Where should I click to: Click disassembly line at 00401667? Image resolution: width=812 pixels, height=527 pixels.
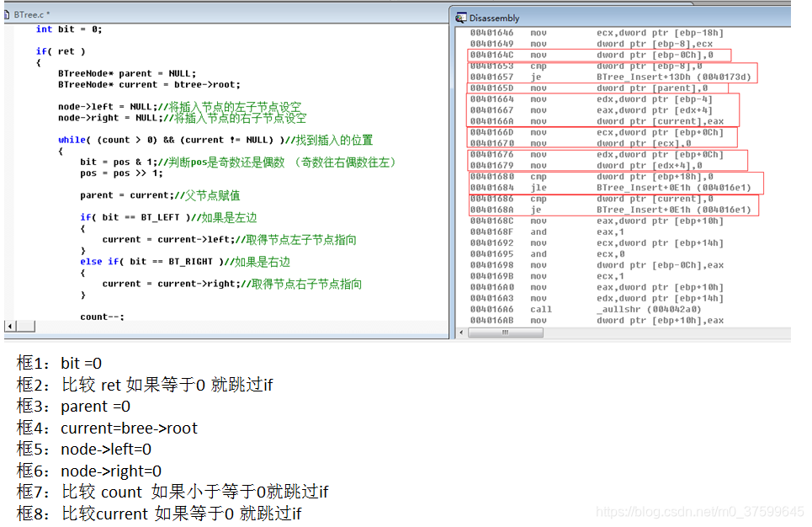pyautogui.click(x=592, y=110)
